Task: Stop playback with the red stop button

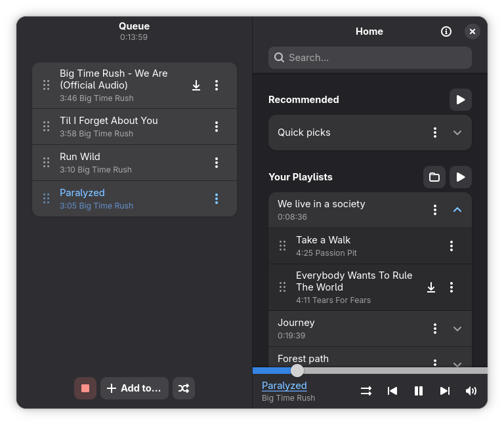Action: tap(85, 388)
